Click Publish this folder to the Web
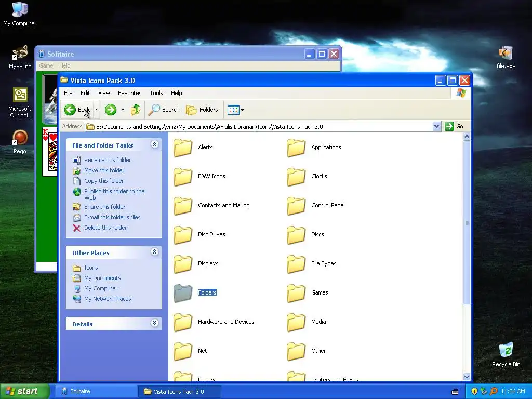This screenshot has height=399, width=532. tap(114, 194)
